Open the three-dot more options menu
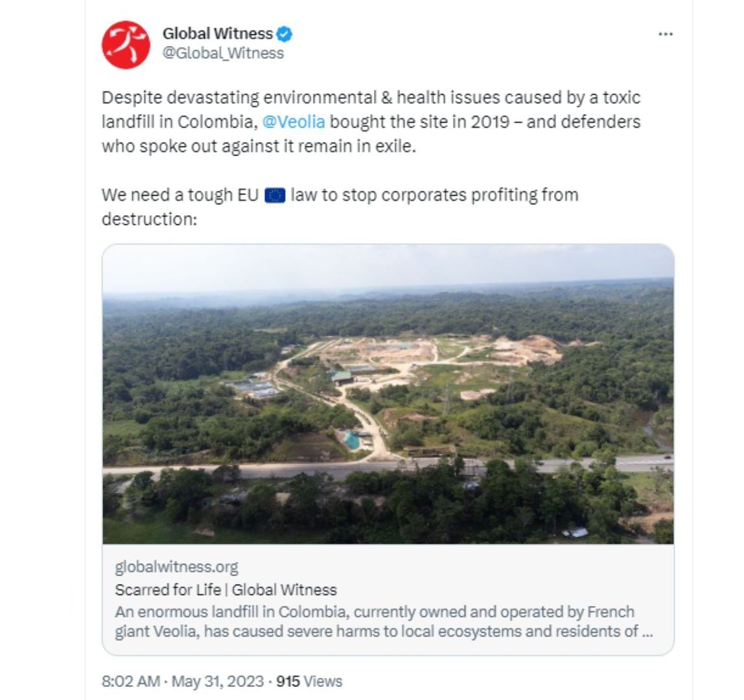 (x=665, y=34)
